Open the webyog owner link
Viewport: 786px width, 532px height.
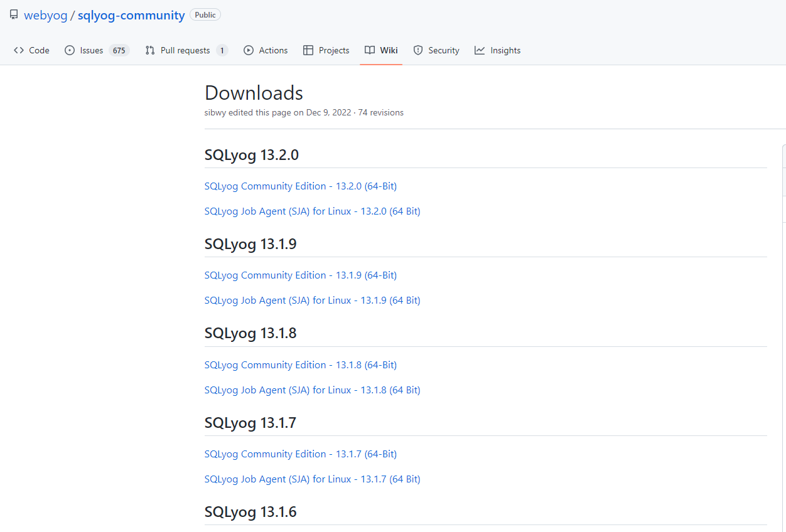coord(45,15)
